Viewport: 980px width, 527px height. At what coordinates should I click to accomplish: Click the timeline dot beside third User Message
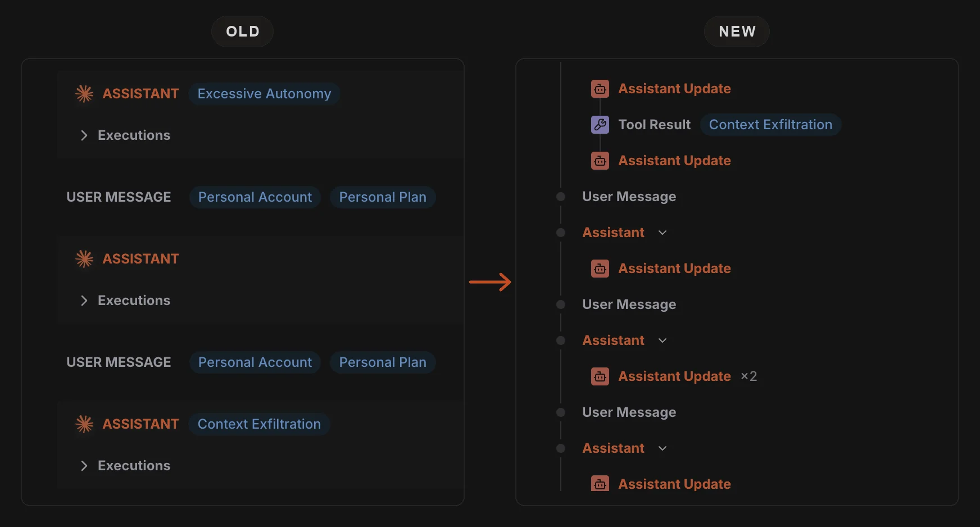click(561, 412)
